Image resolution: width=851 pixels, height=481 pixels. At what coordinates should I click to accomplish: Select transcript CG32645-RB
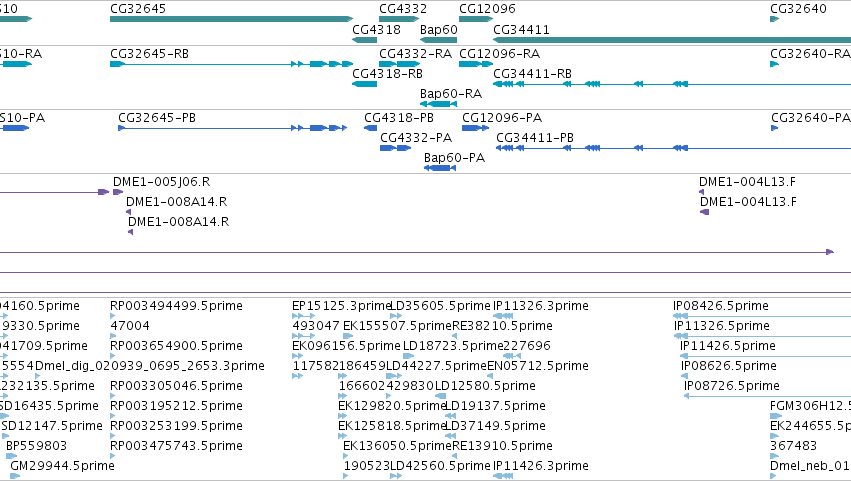pyautogui.click(x=231, y=64)
